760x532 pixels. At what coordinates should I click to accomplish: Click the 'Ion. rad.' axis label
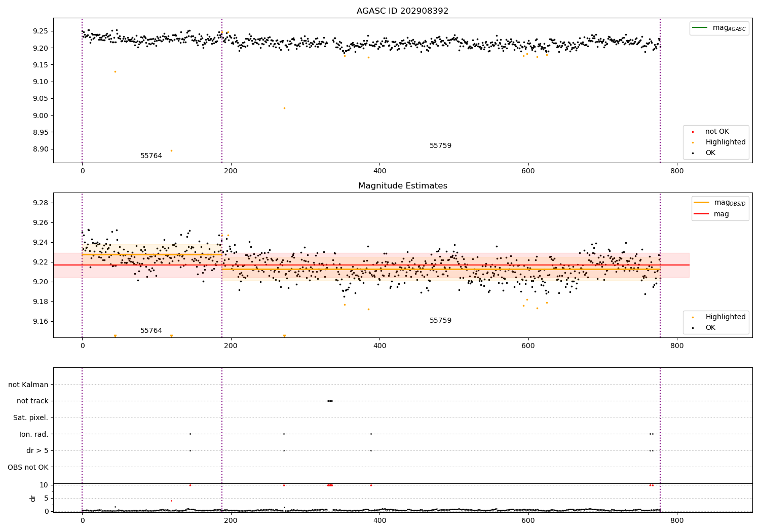(34, 434)
